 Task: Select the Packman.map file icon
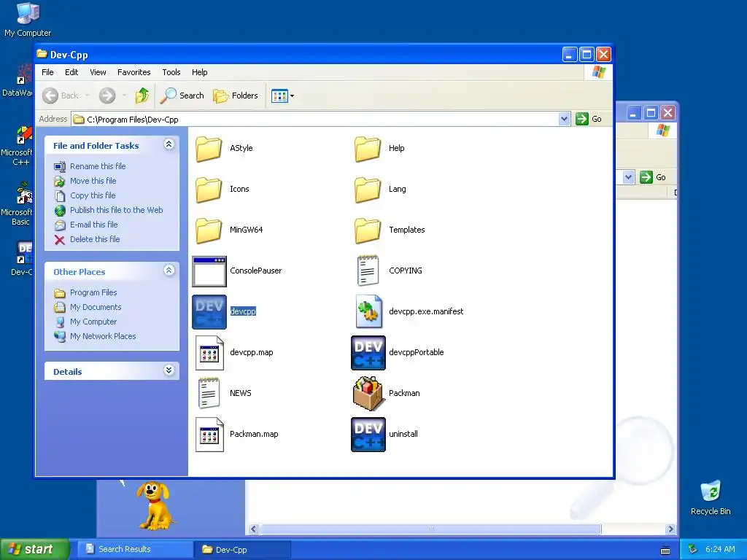click(209, 435)
